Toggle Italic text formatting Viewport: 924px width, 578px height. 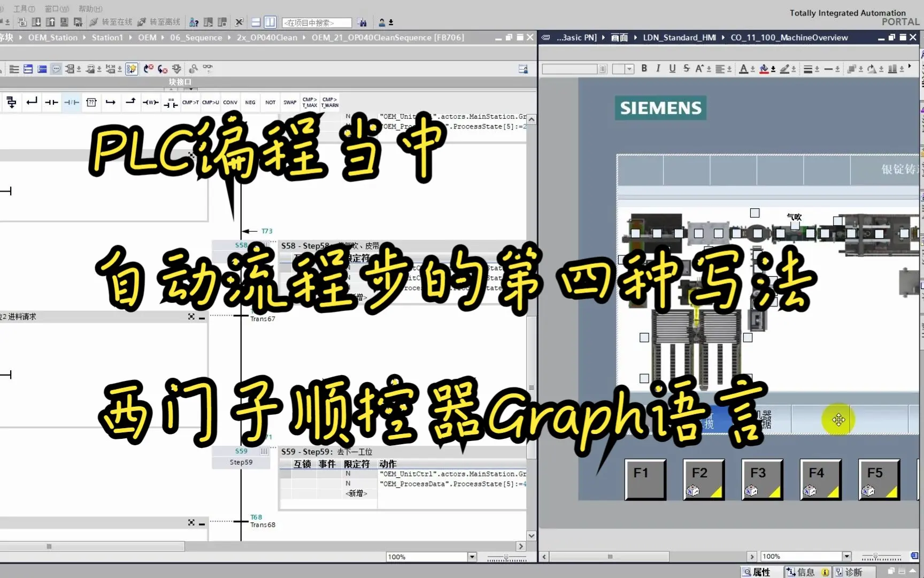click(658, 69)
